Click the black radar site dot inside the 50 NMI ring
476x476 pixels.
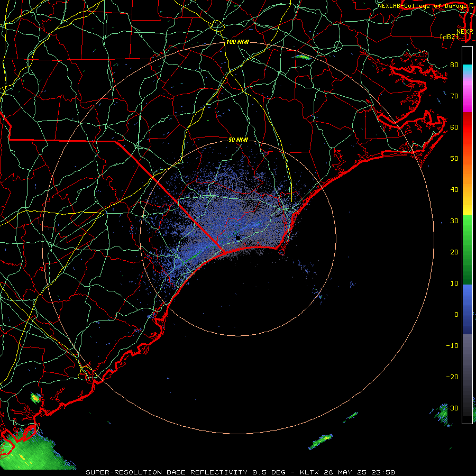coord(237,237)
